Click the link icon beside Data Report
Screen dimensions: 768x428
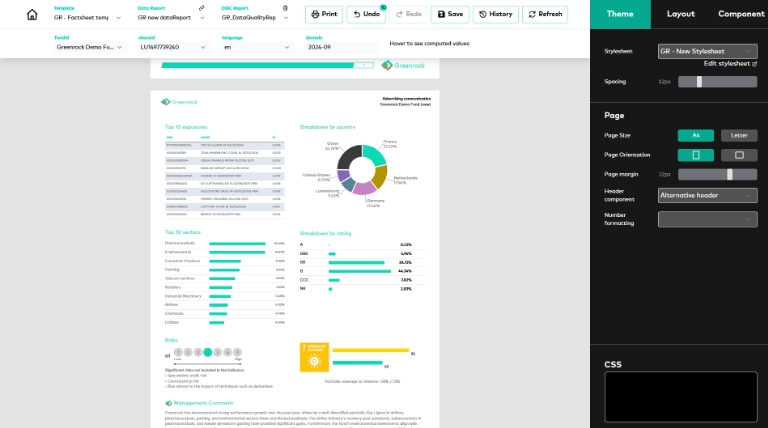(202, 7)
